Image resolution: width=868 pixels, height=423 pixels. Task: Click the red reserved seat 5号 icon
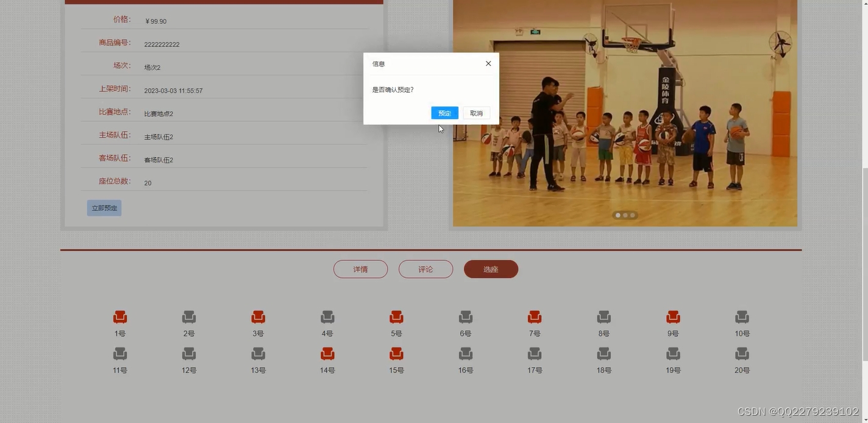coord(396,316)
